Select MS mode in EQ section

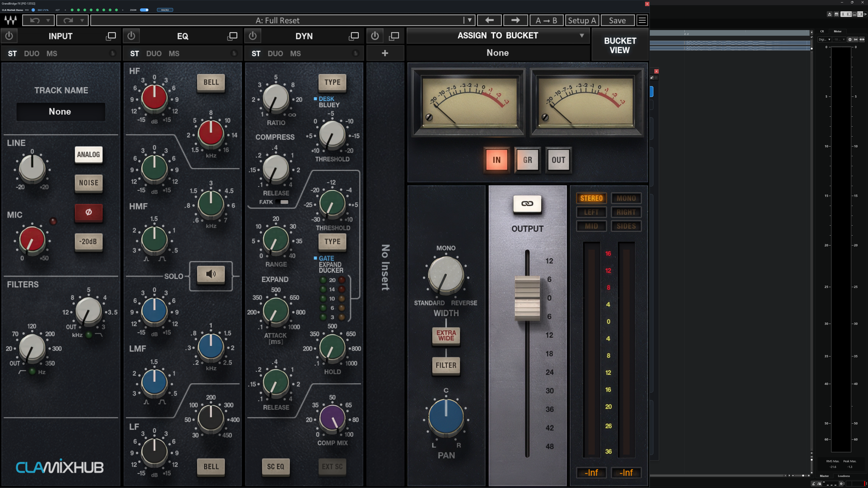point(174,54)
